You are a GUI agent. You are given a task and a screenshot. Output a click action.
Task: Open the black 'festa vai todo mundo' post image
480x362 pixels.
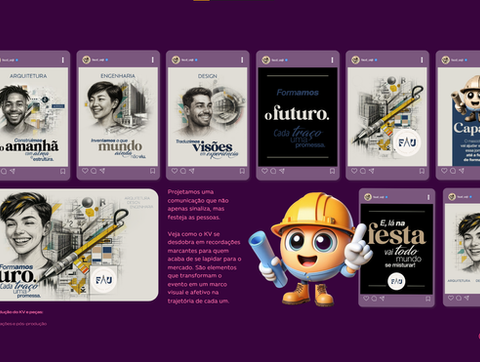[396, 249]
